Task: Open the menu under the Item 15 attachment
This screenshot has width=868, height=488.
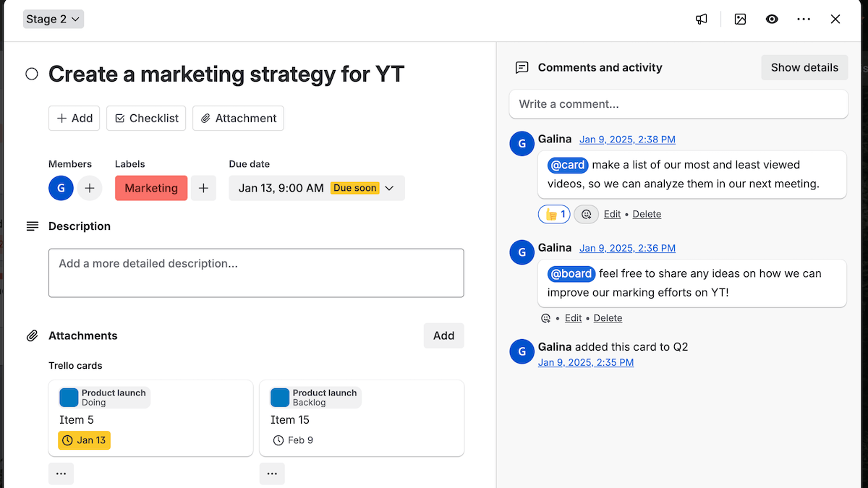Action: tap(272, 474)
